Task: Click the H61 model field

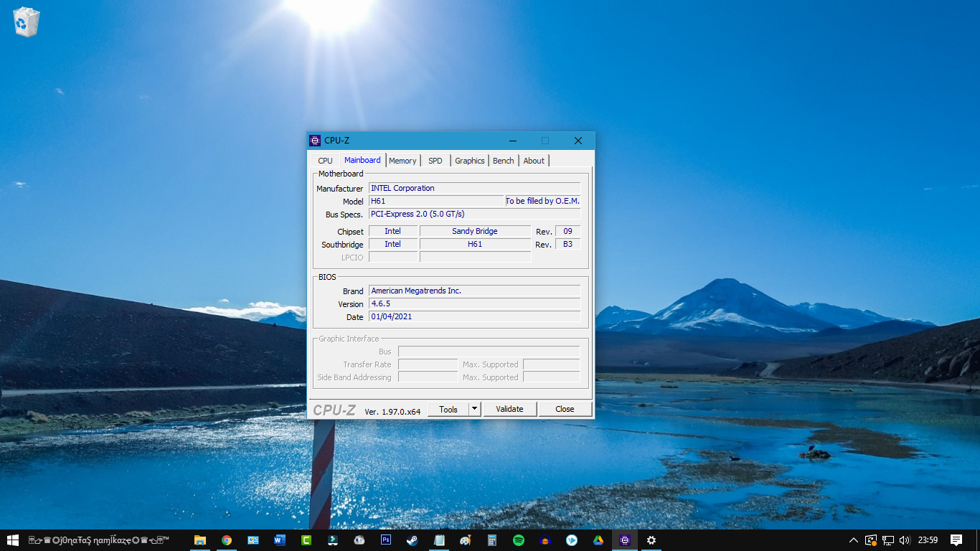Action: (436, 201)
